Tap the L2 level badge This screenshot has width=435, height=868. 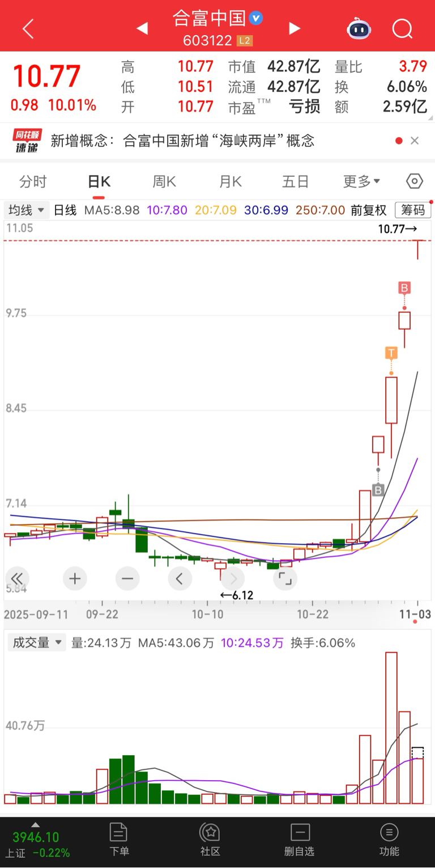click(x=245, y=41)
